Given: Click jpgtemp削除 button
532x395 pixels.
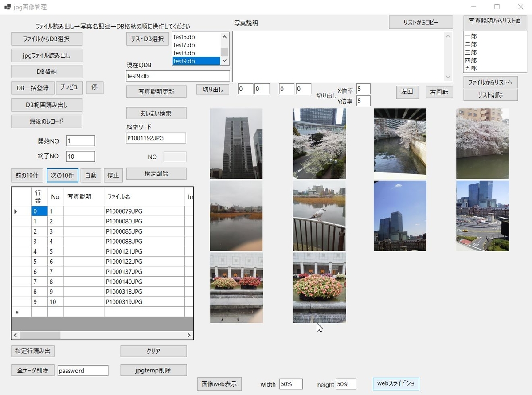Looking at the screenshot, I should coord(153,370).
